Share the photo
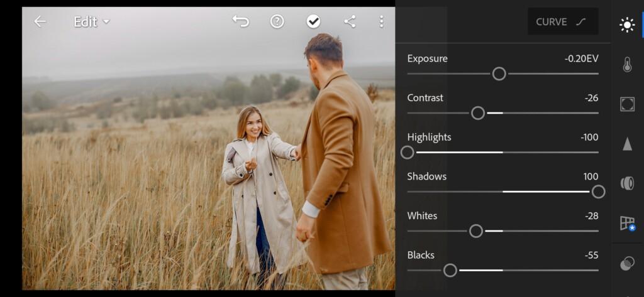The image size is (644, 297). pos(350,21)
